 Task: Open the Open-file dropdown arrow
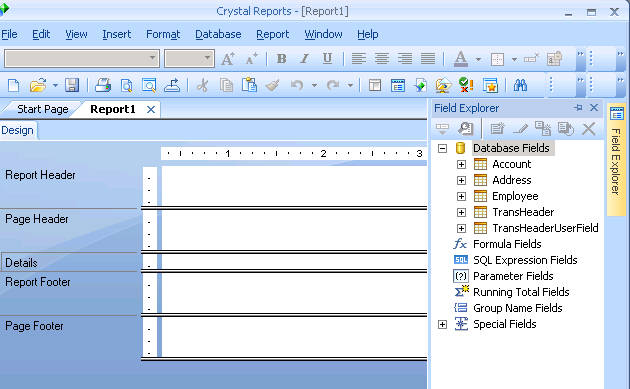click(x=55, y=85)
